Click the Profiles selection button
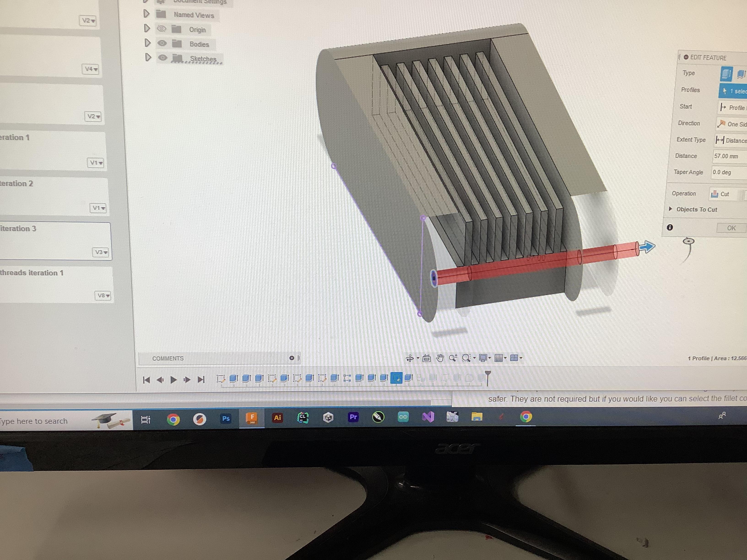The image size is (747, 560). (733, 91)
